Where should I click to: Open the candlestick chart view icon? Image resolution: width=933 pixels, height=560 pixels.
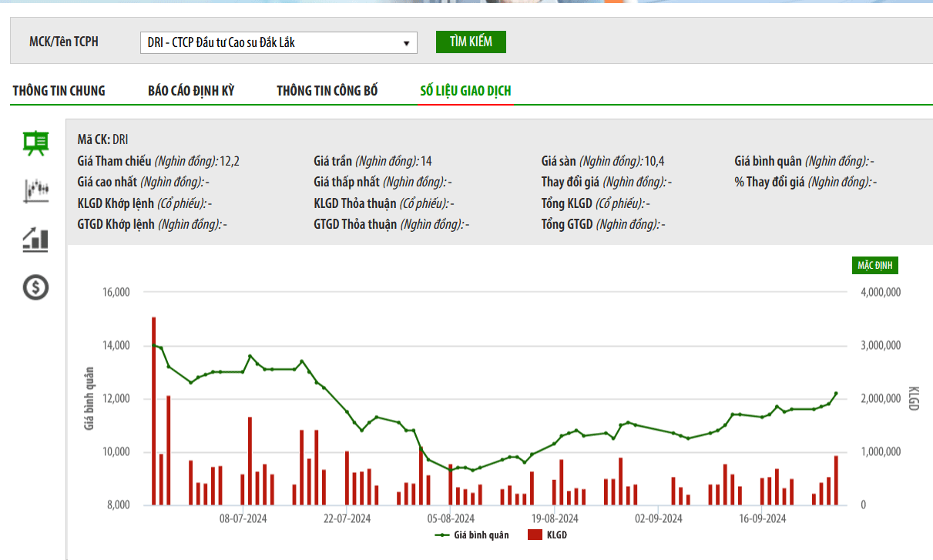tap(35, 189)
